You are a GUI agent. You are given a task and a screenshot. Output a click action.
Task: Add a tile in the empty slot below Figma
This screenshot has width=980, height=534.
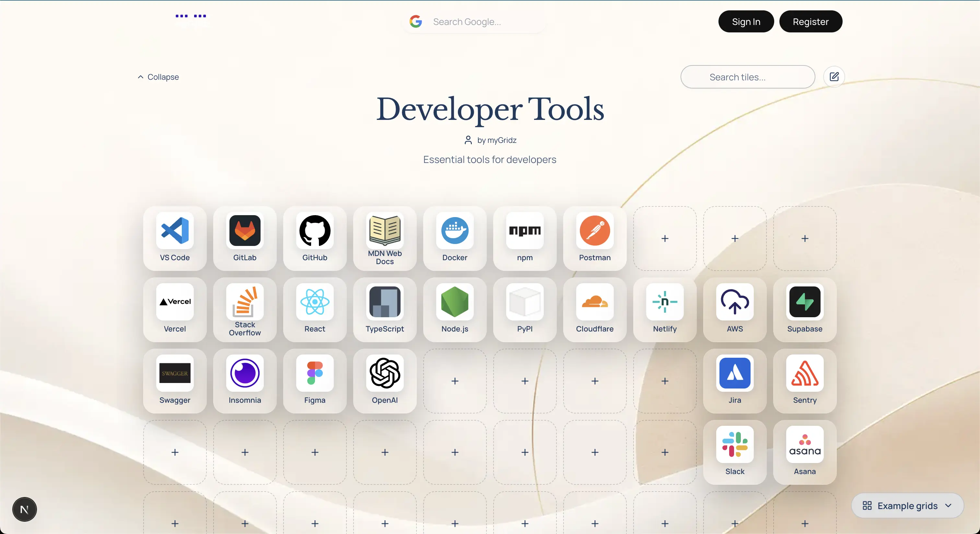coord(315,452)
